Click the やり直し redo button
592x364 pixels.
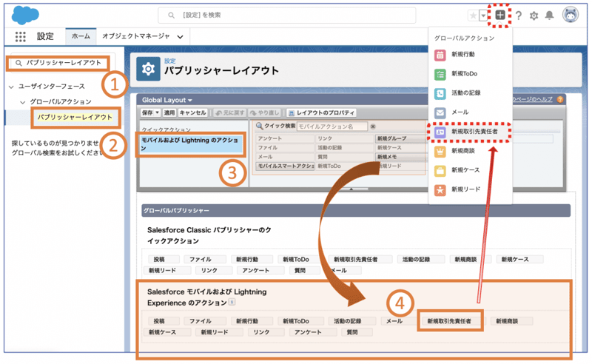tap(265, 112)
